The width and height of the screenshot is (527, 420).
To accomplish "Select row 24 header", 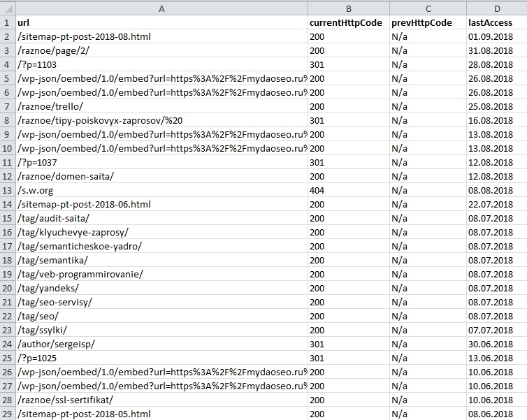I will coord(8,344).
